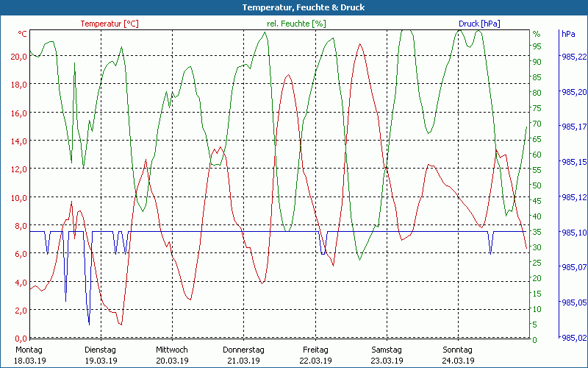The width and height of the screenshot is (588, 368).
Task: Select the green rel. Feuchte [%] legend label
Action: 296,24
